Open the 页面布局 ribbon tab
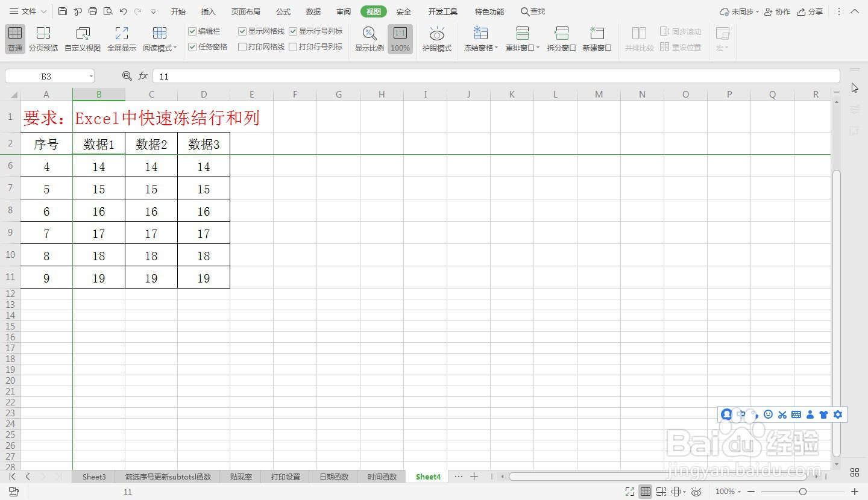The height and width of the screenshot is (500, 868). (x=246, y=12)
